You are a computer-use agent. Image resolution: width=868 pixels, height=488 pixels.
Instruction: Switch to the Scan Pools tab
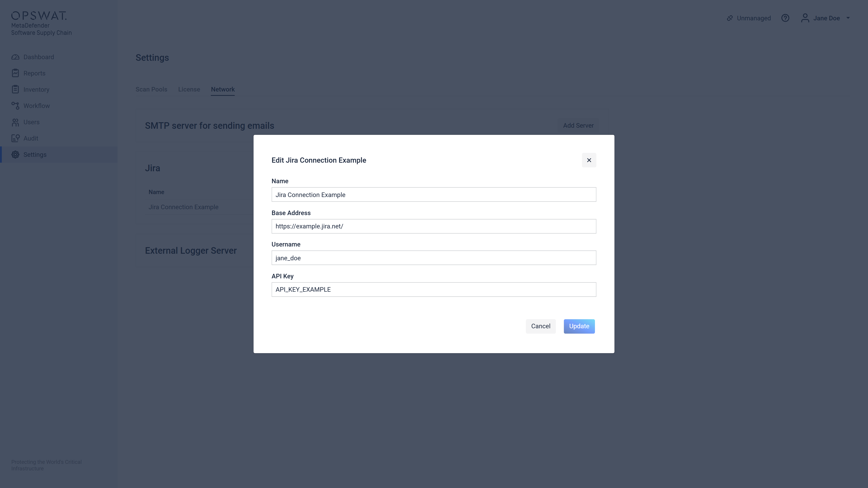151,90
